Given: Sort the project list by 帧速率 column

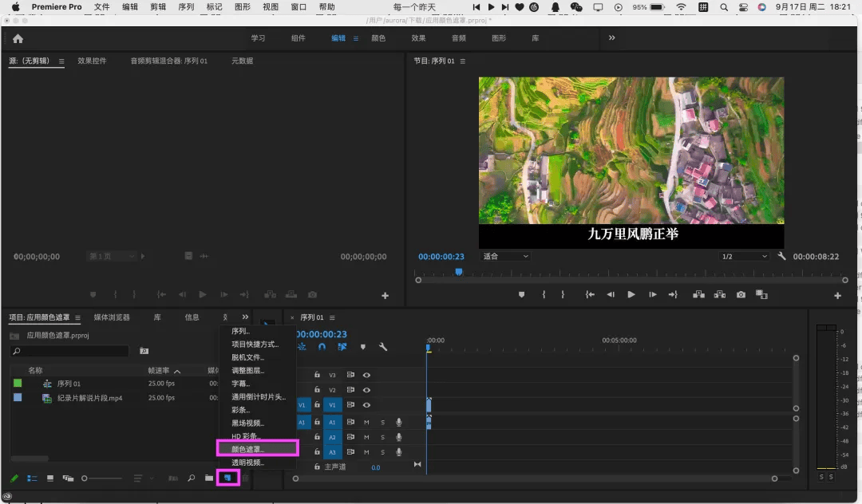Looking at the screenshot, I should pyautogui.click(x=159, y=371).
